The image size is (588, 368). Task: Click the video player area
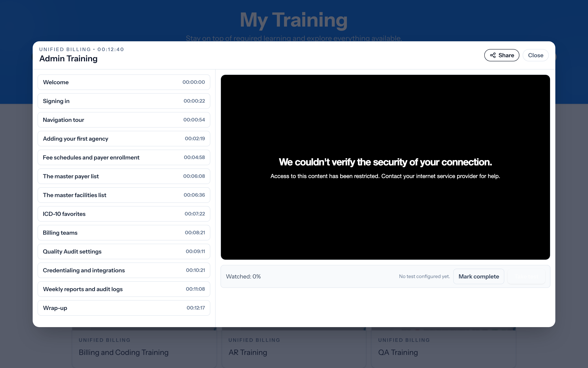(385, 167)
